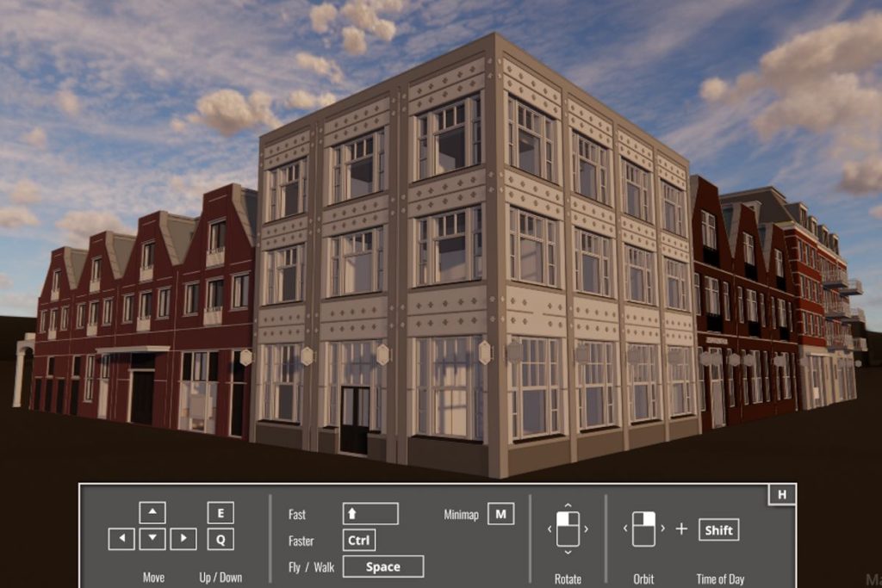Click the chevron above the Rotate mouse

[x=568, y=505]
